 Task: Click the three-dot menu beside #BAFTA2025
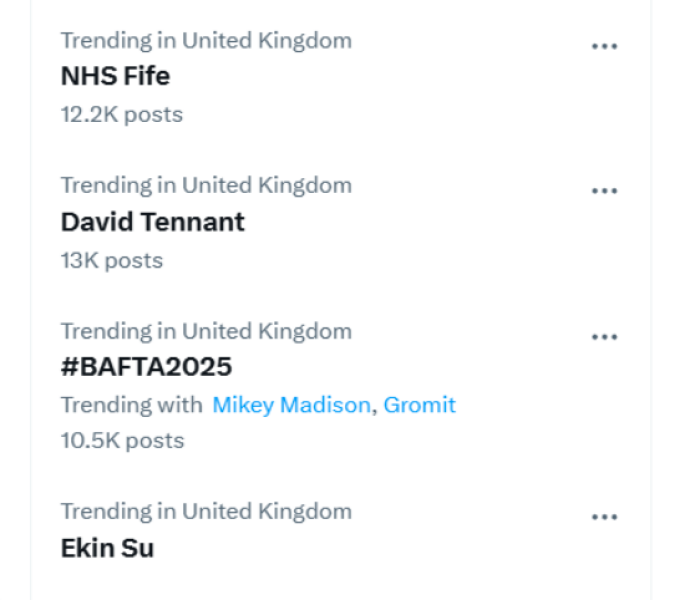pyautogui.click(x=604, y=337)
